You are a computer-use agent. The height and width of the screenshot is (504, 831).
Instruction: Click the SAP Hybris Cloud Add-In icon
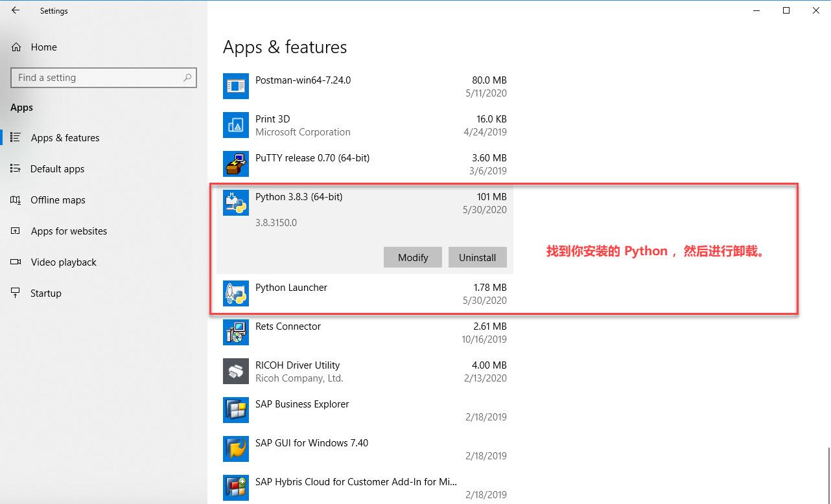(236, 488)
